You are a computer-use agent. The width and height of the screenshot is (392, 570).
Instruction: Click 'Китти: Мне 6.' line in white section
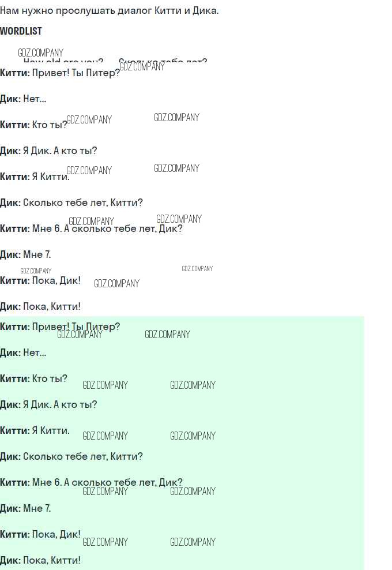click(x=91, y=228)
